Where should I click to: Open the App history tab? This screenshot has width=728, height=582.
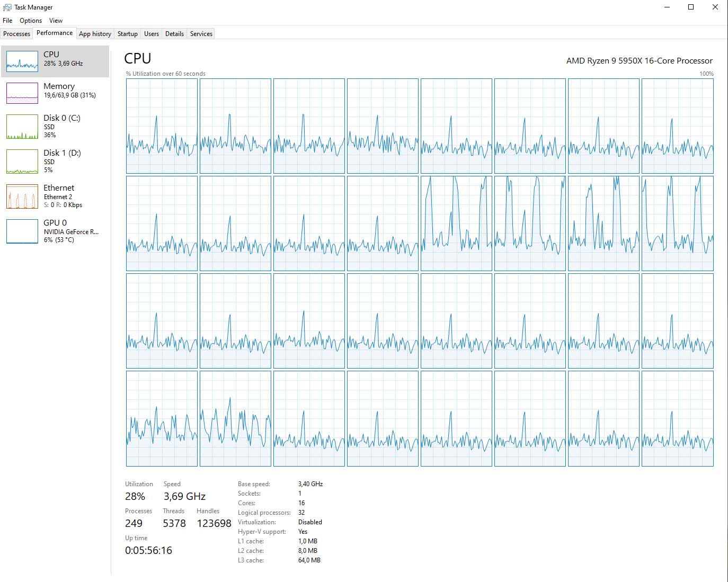point(95,33)
